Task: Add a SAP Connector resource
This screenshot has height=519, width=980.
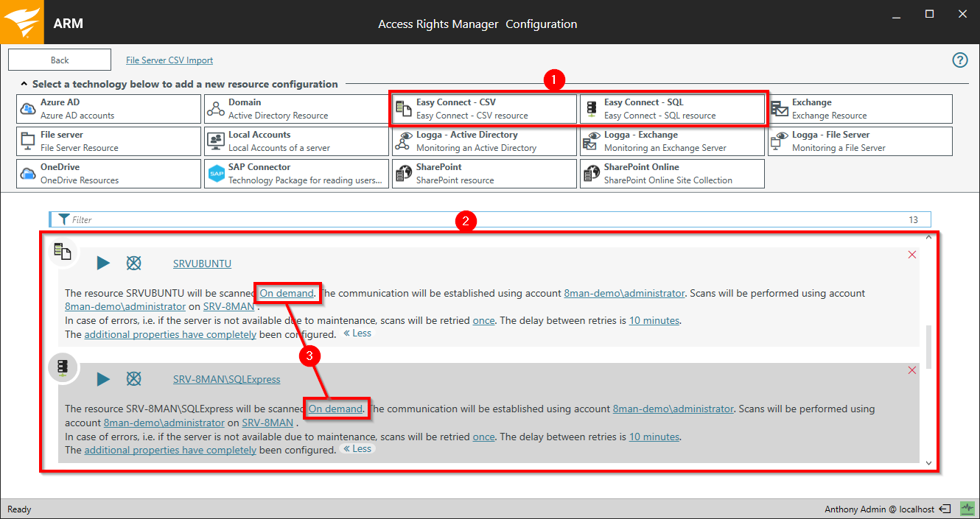Action: (x=296, y=174)
